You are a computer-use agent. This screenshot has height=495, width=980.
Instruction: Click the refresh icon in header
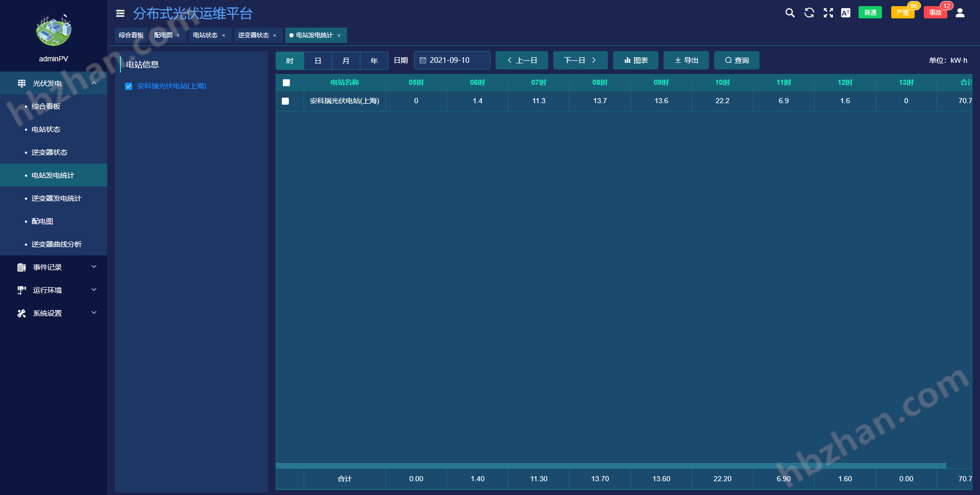point(809,13)
